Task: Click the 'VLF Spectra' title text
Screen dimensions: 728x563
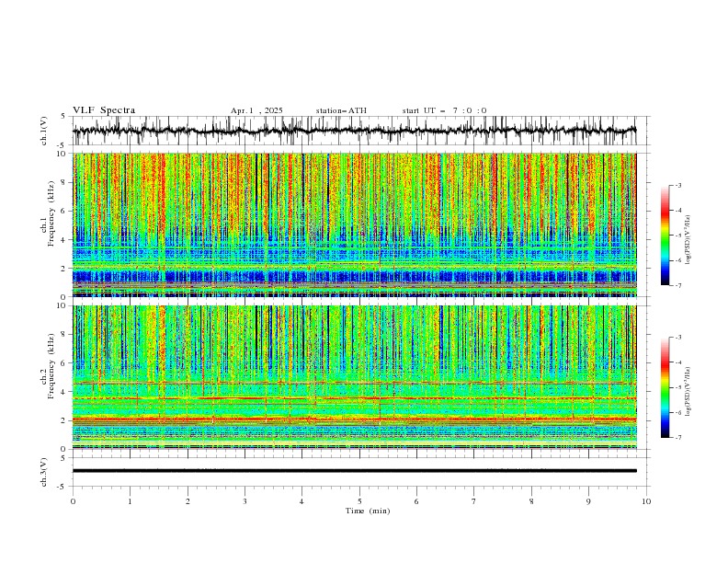Action: click(104, 110)
